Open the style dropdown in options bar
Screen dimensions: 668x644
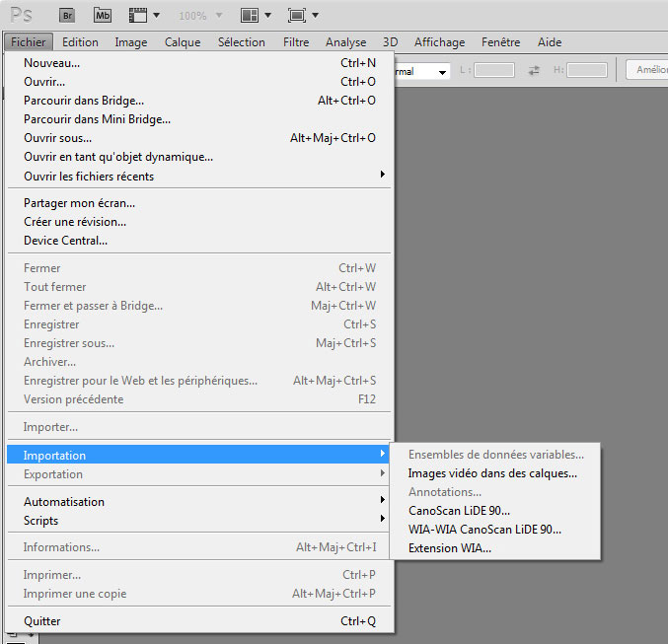pos(421,71)
